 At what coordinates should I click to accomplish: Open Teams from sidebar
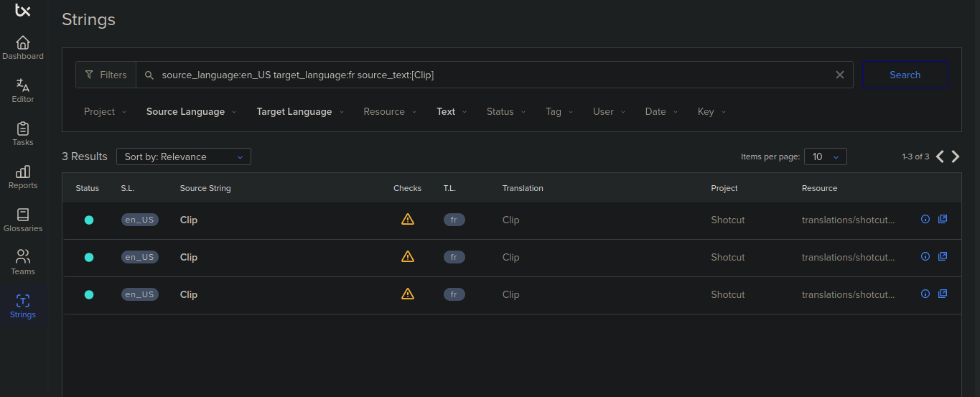point(23,263)
